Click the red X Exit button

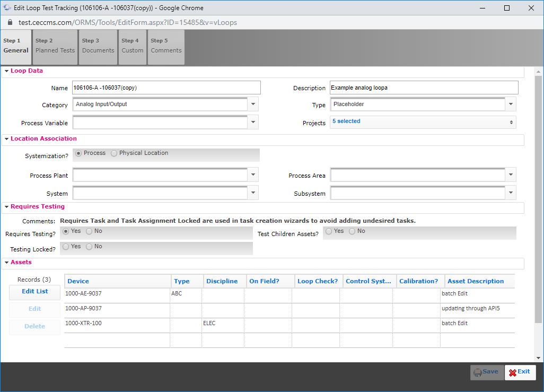point(520,372)
